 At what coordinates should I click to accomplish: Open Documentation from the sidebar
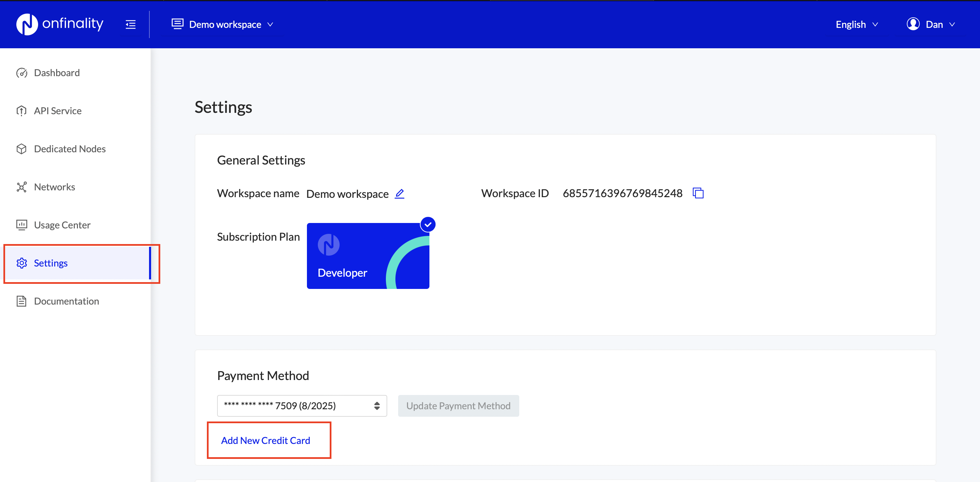pos(66,301)
